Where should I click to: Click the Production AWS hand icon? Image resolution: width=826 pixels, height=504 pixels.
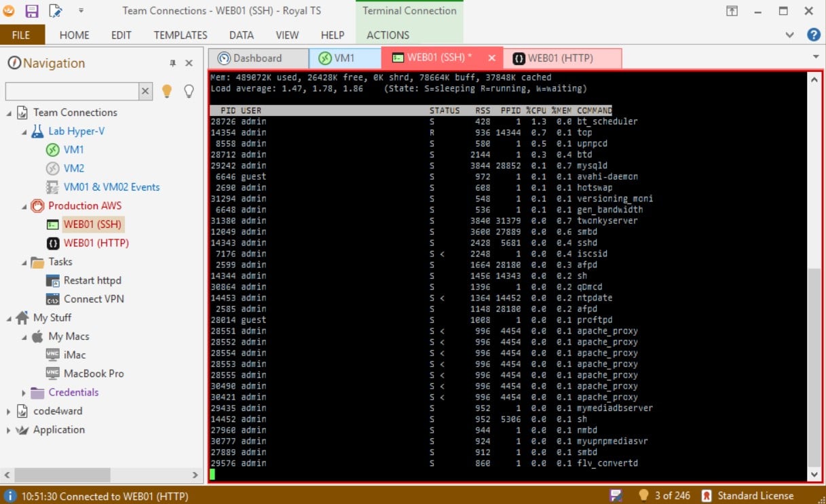pos(37,206)
